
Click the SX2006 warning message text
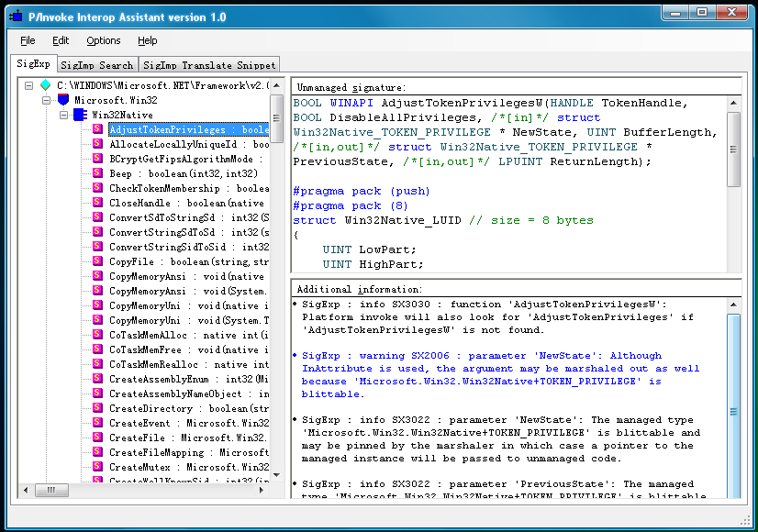click(500, 375)
